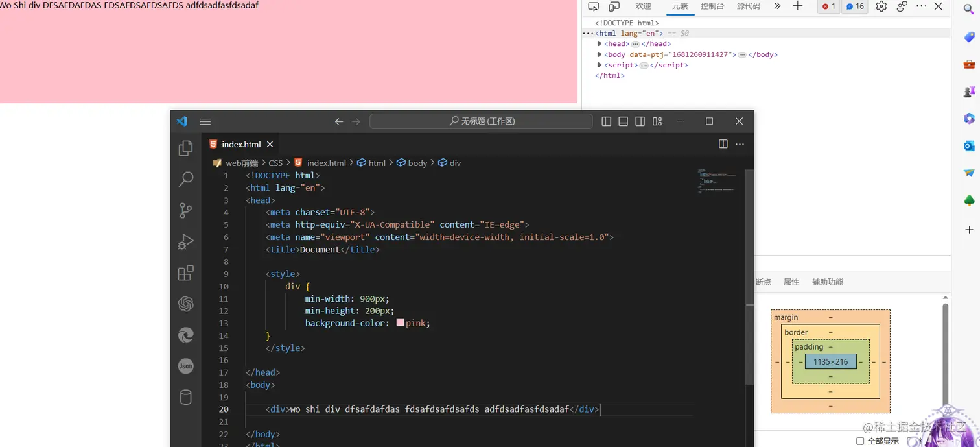Toggle VS Code primary side bar layout icon
980x447 pixels.
(607, 121)
